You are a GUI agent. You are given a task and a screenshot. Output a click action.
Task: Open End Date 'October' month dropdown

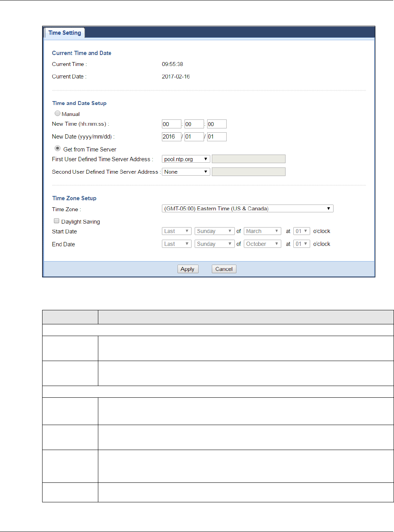pyautogui.click(x=263, y=244)
